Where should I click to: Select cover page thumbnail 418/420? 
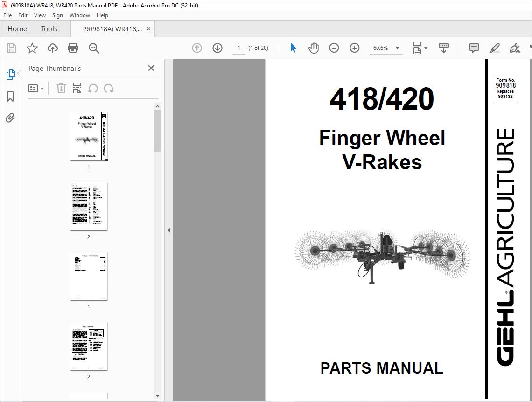(x=89, y=137)
